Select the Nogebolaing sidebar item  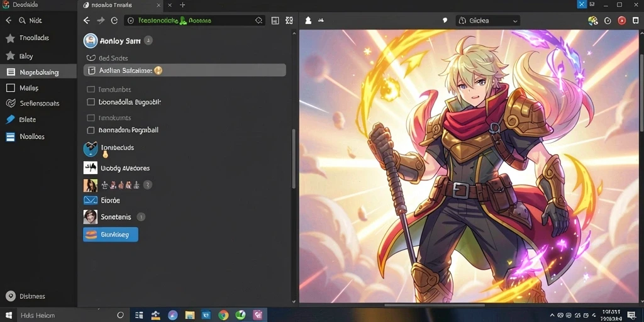pos(38,72)
